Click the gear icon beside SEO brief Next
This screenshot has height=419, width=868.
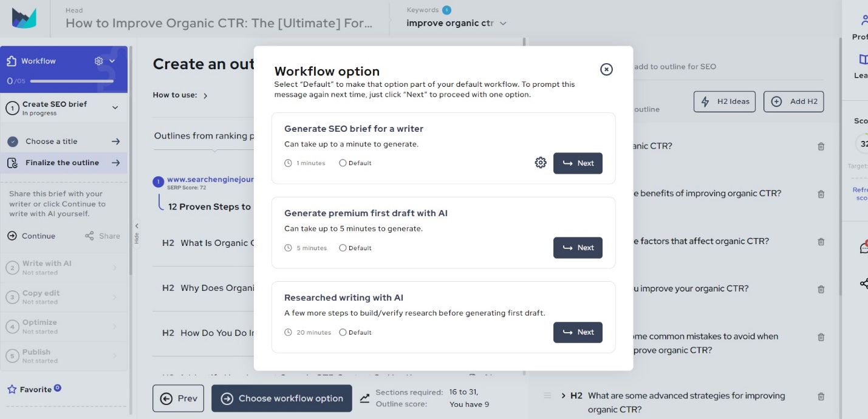pos(541,163)
